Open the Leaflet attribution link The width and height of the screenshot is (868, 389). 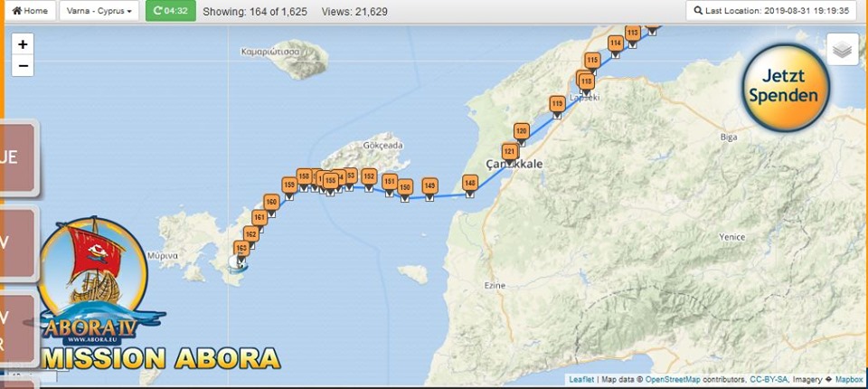click(582, 380)
